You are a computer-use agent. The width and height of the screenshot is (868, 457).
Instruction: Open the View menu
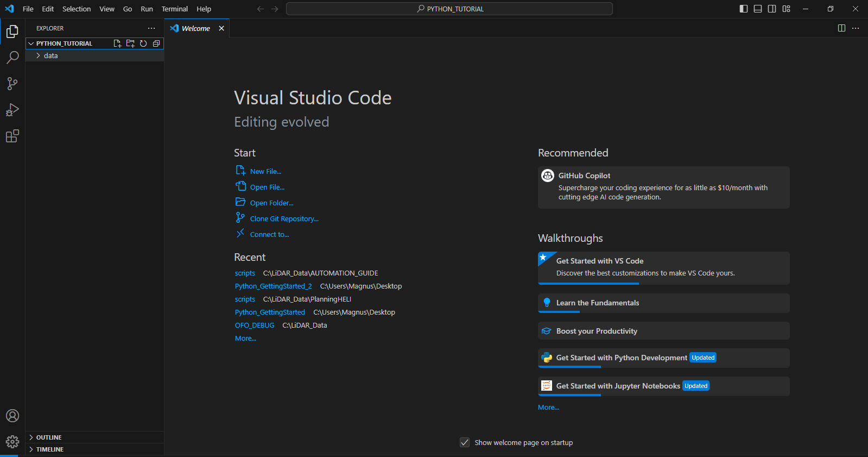(x=107, y=9)
